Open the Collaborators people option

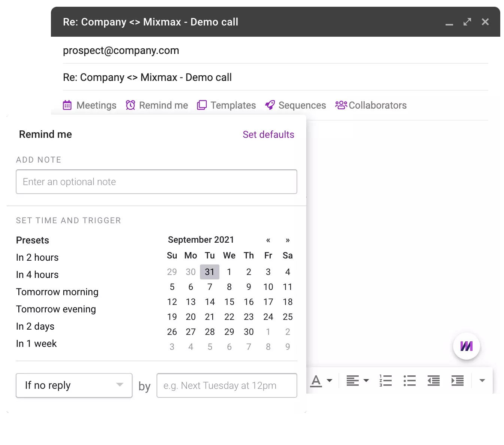pyautogui.click(x=371, y=105)
